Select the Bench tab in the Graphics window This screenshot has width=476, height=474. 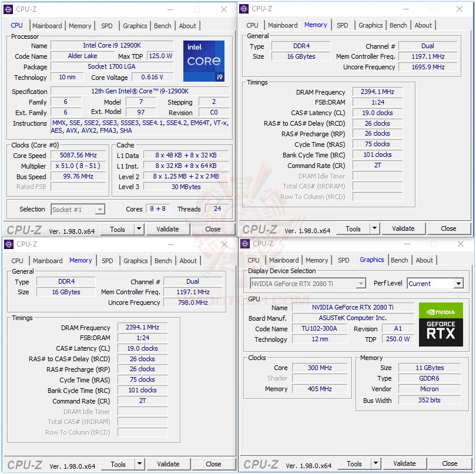coord(399,260)
